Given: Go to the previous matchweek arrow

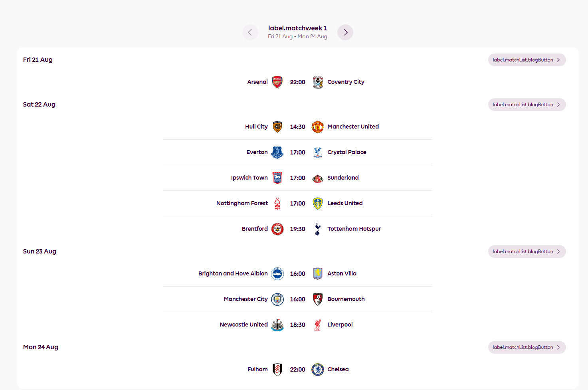Looking at the screenshot, I should (250, 32).
